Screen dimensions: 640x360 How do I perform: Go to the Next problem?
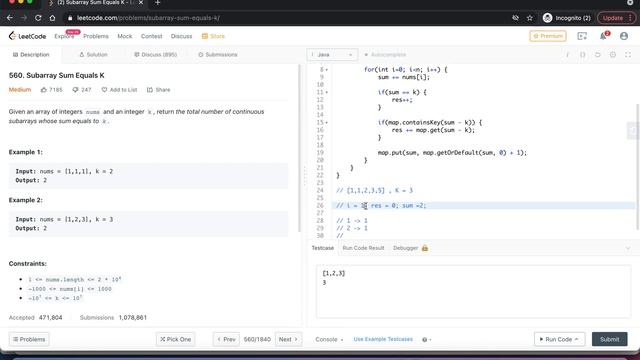click(x=288, y=340)
